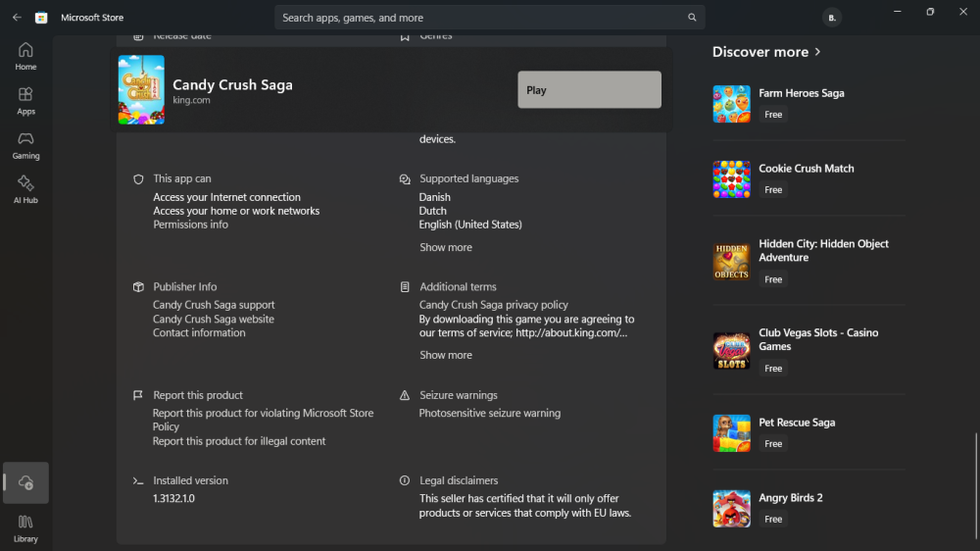Click the Farm Heroes Saga title

(802, 93)
